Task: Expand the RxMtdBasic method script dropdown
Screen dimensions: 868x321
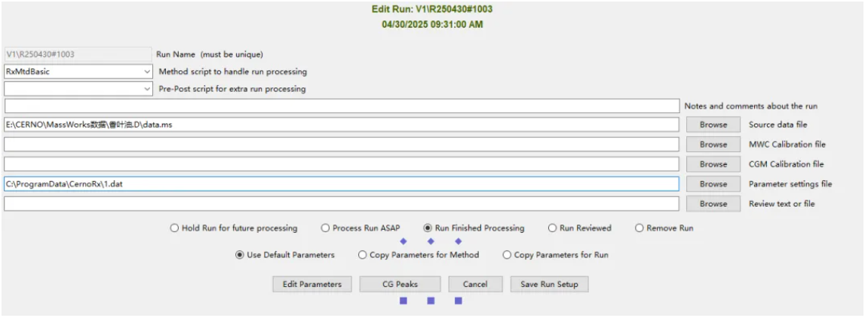Action: click(146, 72)
